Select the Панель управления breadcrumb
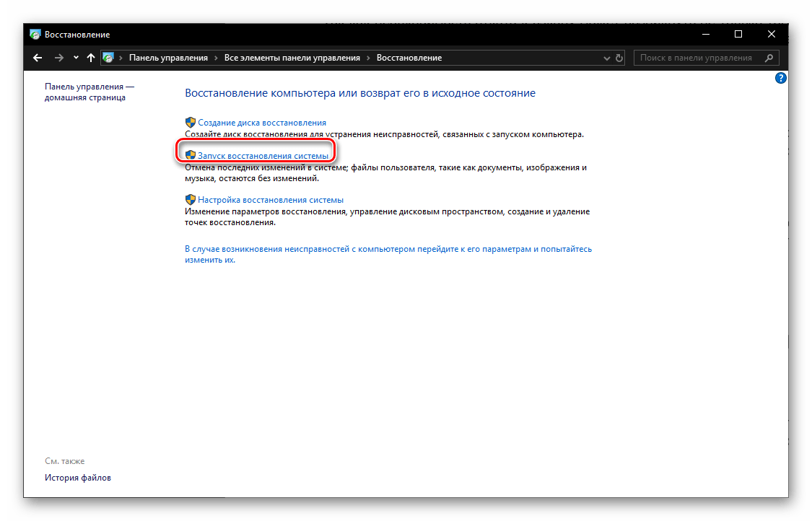Image resolution: width=812 pixels, height=521 pixels. tap(168, 58)
